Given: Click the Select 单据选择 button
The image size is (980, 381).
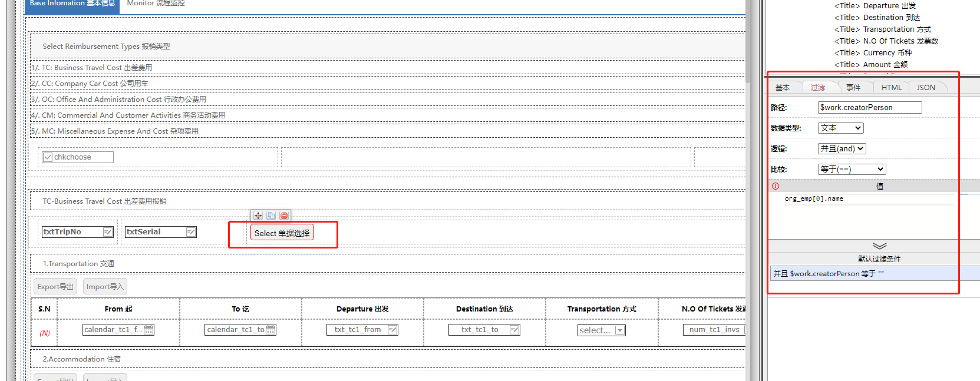Looking at the screenshot, I should [282, 233].
